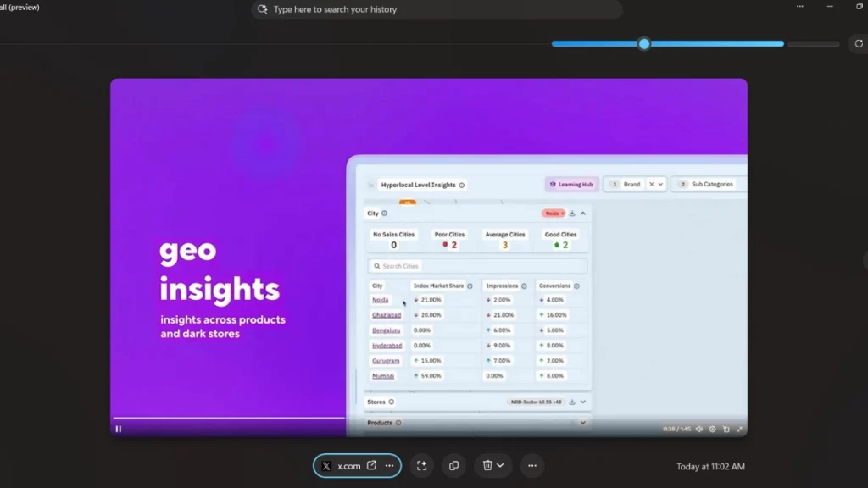
Task: Open bottom toolbar more-options ellipsis
Action: pos(532,466)
